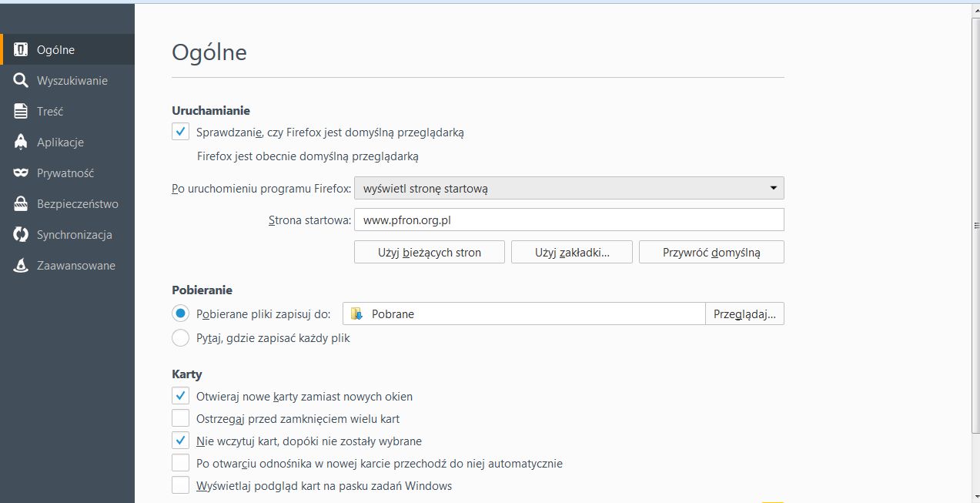980x503 pixels.
Task: Focus the Strona startowa address field
Action: (569, 220)
